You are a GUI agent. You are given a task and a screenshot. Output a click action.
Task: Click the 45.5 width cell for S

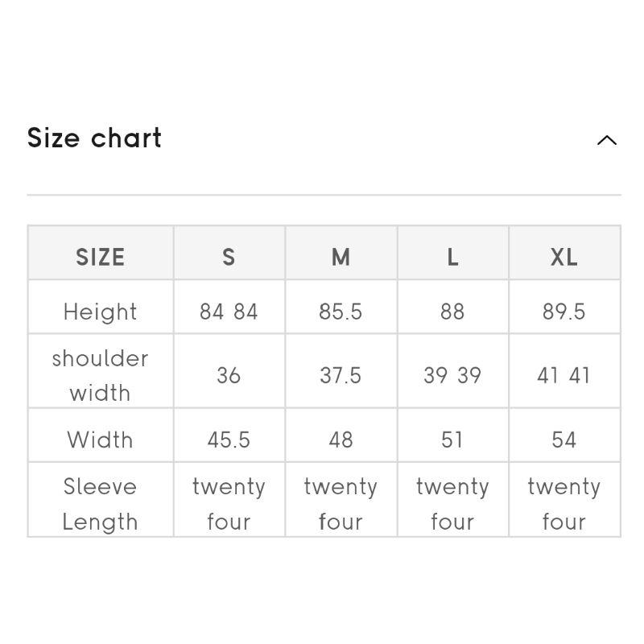click(229, 440)
